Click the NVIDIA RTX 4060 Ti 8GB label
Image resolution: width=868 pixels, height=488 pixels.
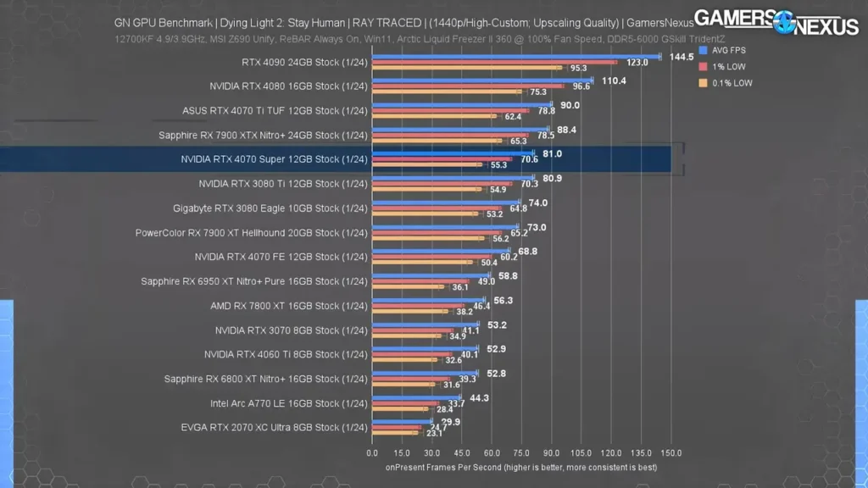(x=286, y=354)
